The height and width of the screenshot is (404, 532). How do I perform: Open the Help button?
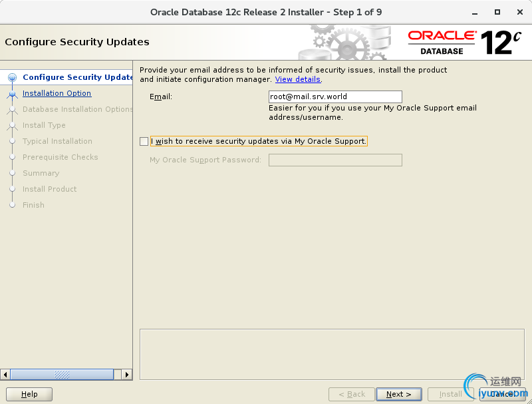pyautogui.click(x=29, y=394)
